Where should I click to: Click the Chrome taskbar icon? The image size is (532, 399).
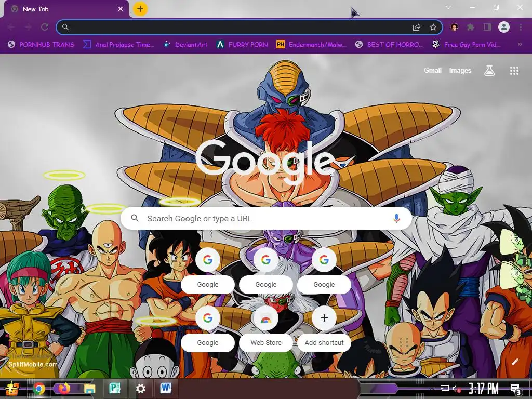(x=39, y=389)
